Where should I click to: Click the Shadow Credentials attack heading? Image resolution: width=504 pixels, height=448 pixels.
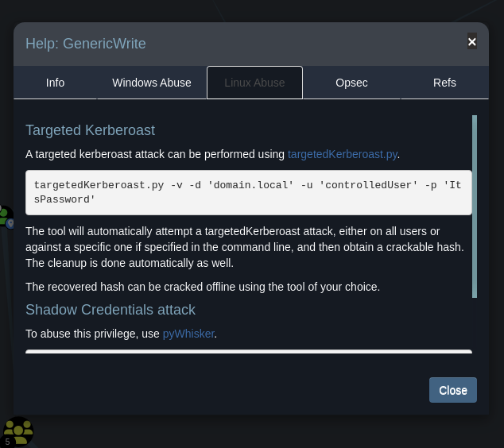tap(110, 310)
